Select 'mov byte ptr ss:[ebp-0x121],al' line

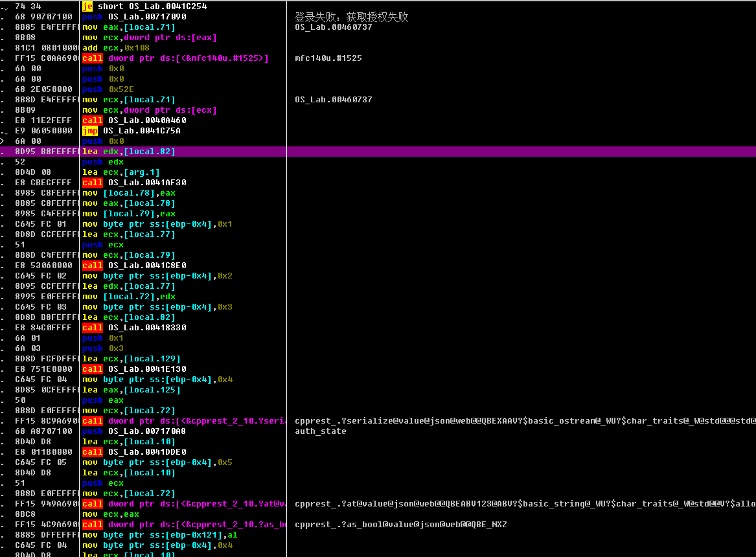(160, 536)
